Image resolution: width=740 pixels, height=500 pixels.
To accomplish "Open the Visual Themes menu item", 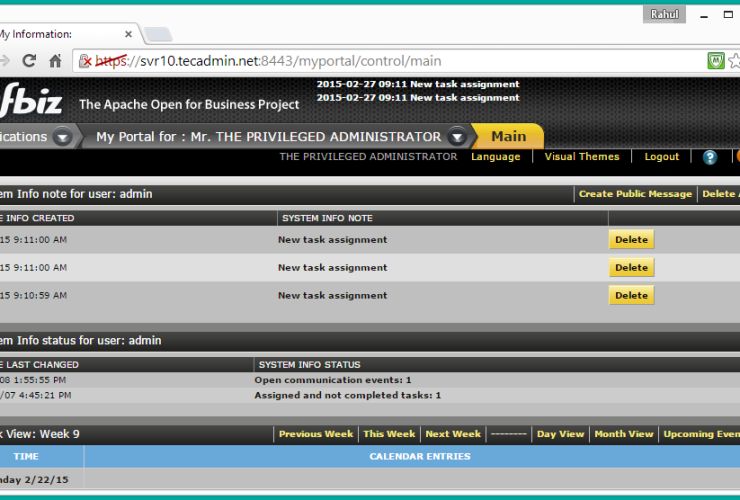I will pos(582,157).
